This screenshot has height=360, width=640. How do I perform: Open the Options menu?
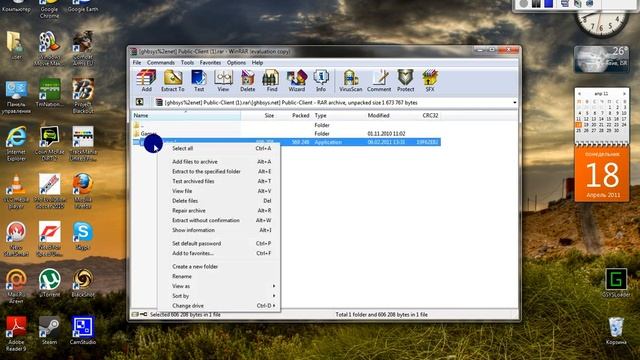pyautogui.click(x=236, y=62)
